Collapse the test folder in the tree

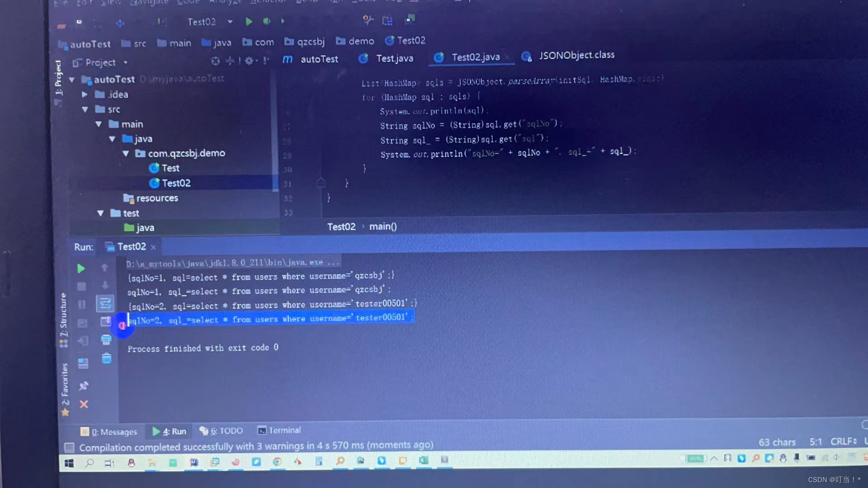point(100,213)
